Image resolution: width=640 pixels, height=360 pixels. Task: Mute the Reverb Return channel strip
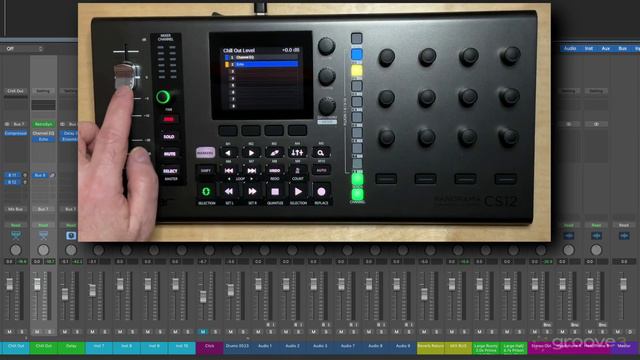pos(424,332)
